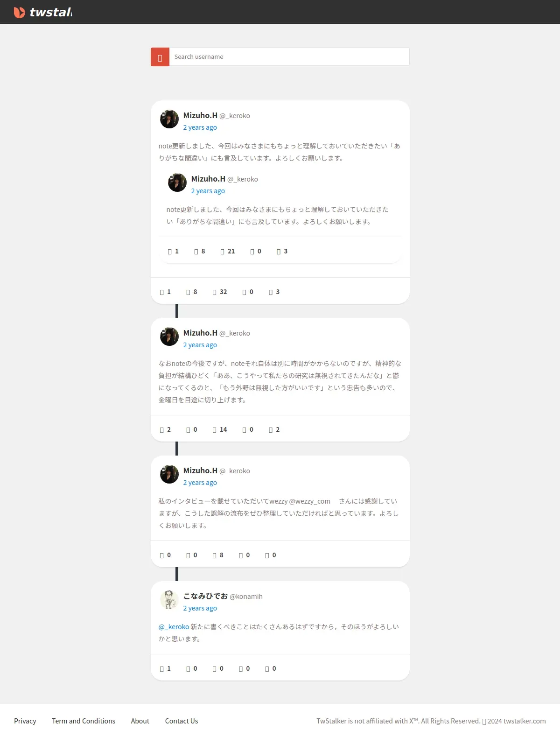Open the @_keroko mention link in reply
Image resolution: width=560 pixels, height=737 pixels.
[174, 627]
